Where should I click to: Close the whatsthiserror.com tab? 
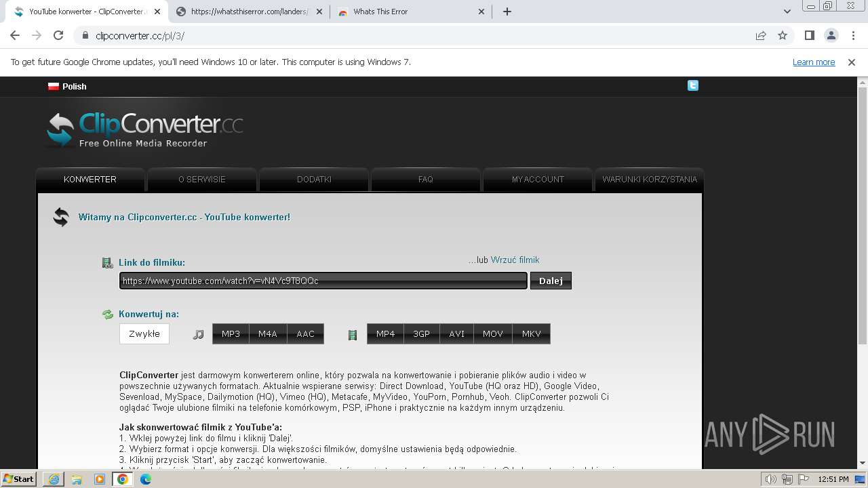pos(319,12)
